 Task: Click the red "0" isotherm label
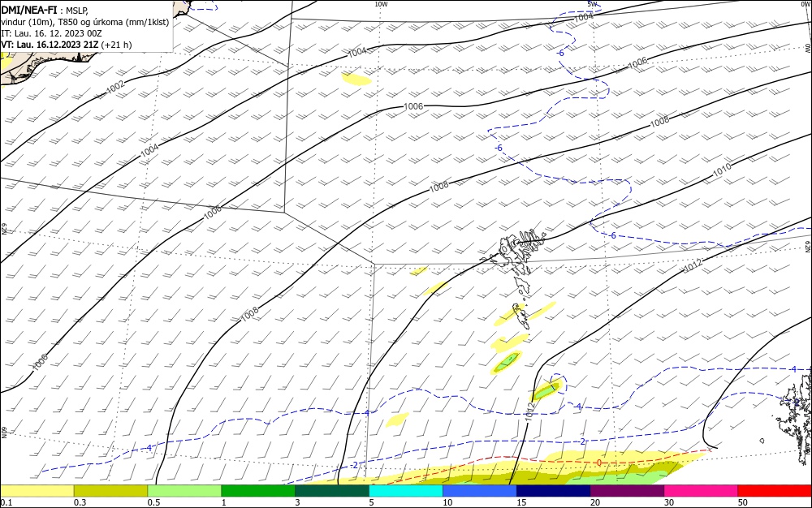[599, 463]
